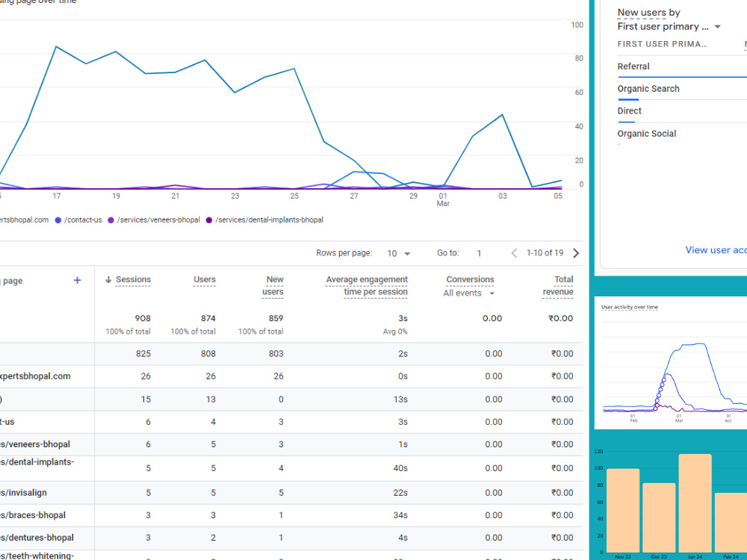Click the Go to page input field
Screen dimensions: 747x560
479,253
